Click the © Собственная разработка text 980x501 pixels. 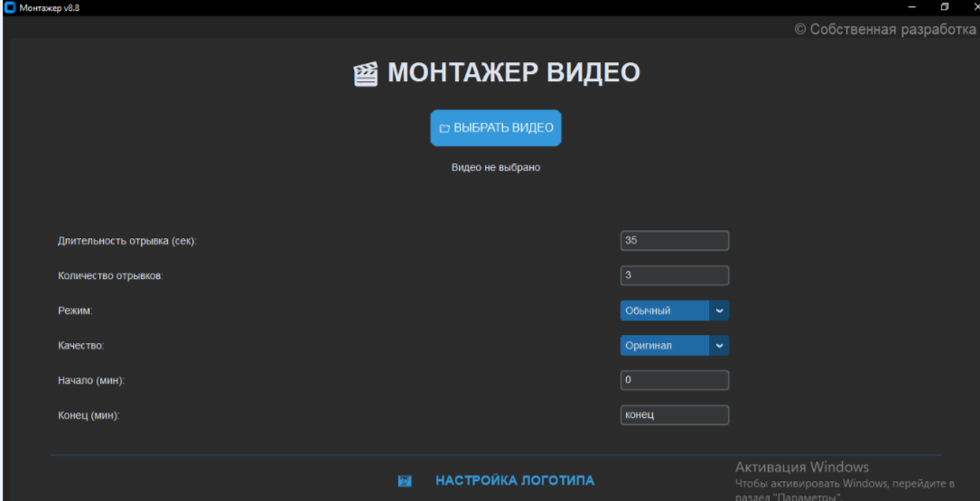884,30
